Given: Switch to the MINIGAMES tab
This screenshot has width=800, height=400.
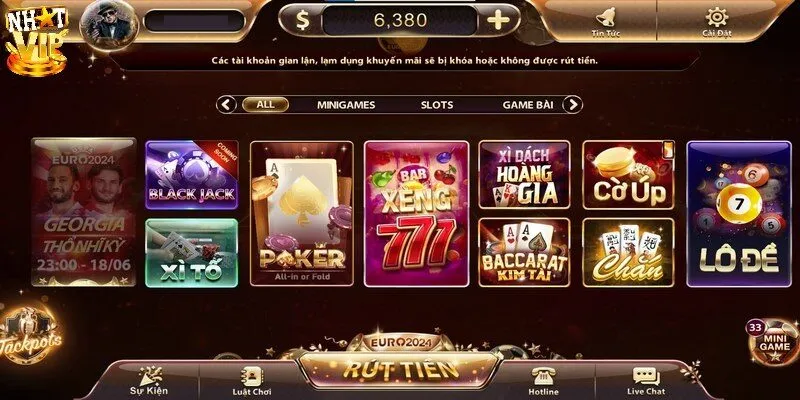Looking at the screenshot, I should 346,105.
